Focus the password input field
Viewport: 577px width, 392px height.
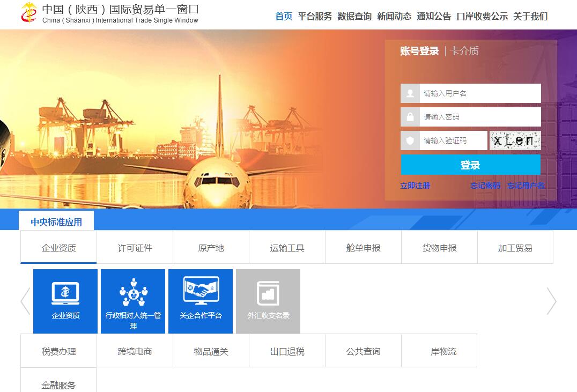[x=480, y=117]
